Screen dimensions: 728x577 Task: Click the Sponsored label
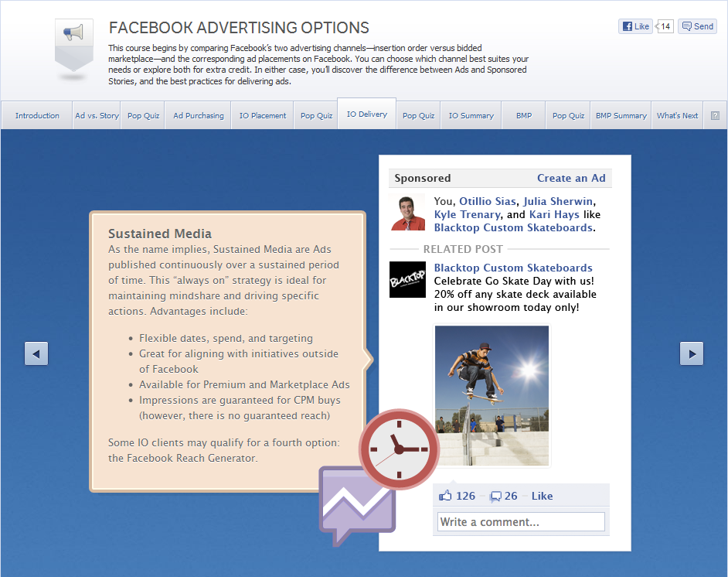423,178
